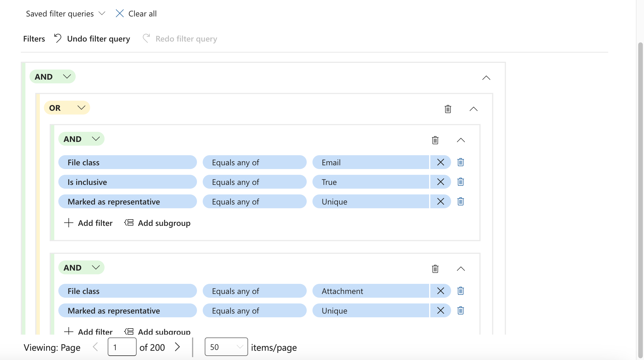Delete the OR group using trash icon
This screenshot has width=644, height=360.
point(448,109)
